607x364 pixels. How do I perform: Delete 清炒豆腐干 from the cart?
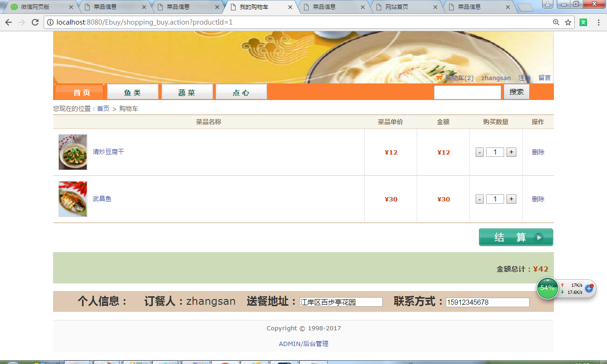(x=538, y=152)
